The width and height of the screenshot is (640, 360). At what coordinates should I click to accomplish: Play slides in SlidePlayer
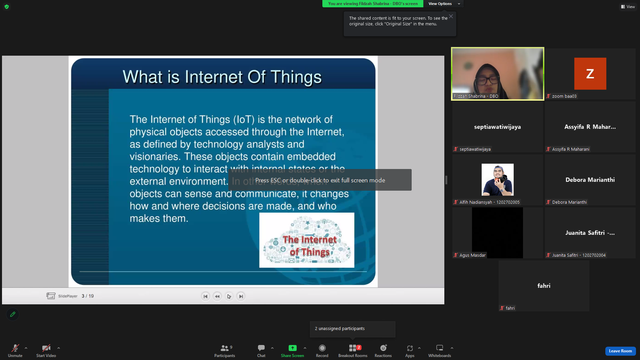click(x=229, y=296)
